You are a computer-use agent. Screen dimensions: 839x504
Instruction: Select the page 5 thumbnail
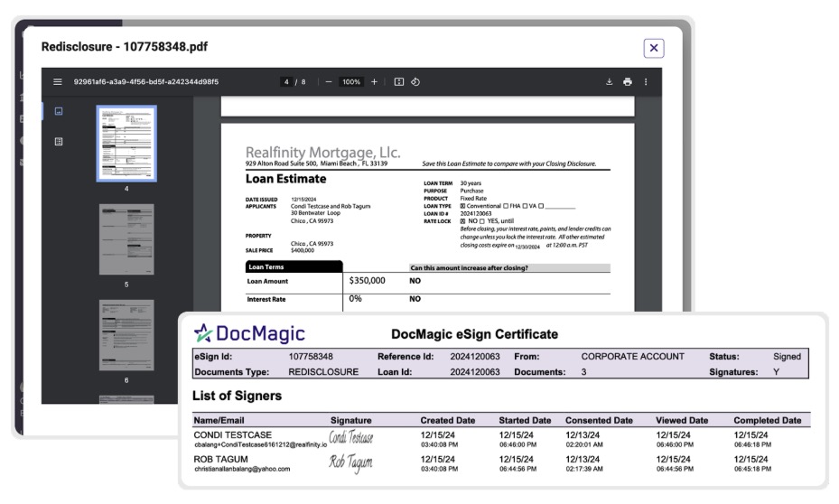[126, 239]
